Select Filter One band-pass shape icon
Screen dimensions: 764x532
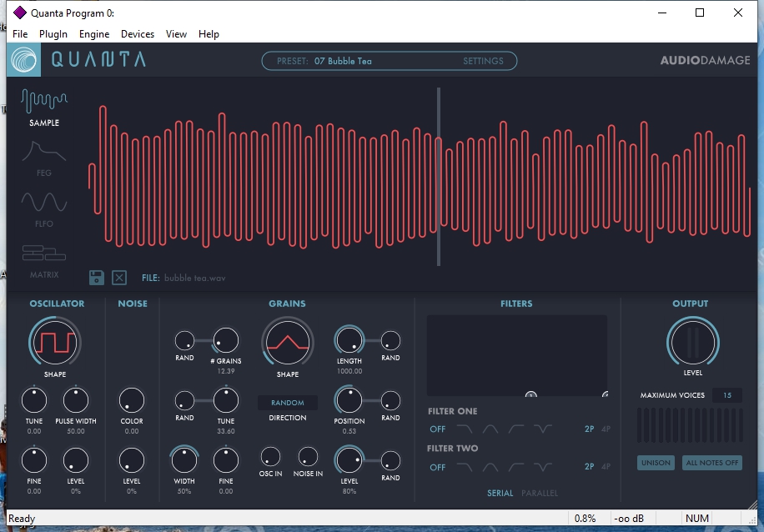[490, 429]
